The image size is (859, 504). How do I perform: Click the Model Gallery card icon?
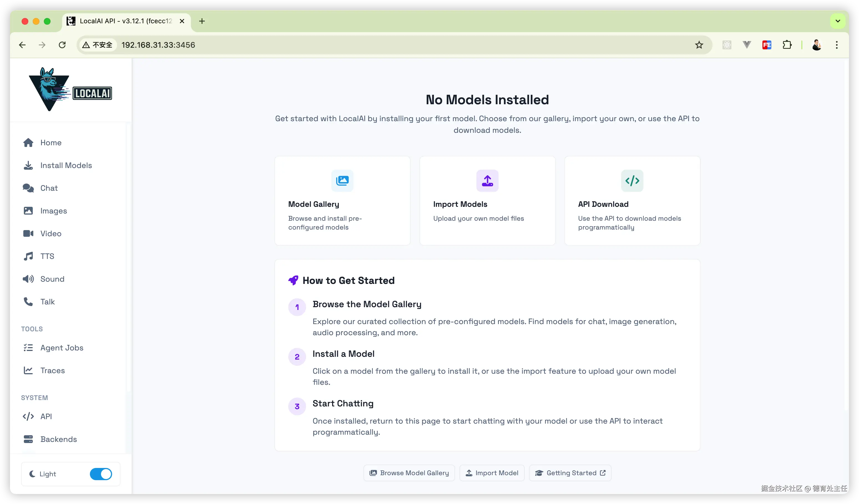[342, 180]
